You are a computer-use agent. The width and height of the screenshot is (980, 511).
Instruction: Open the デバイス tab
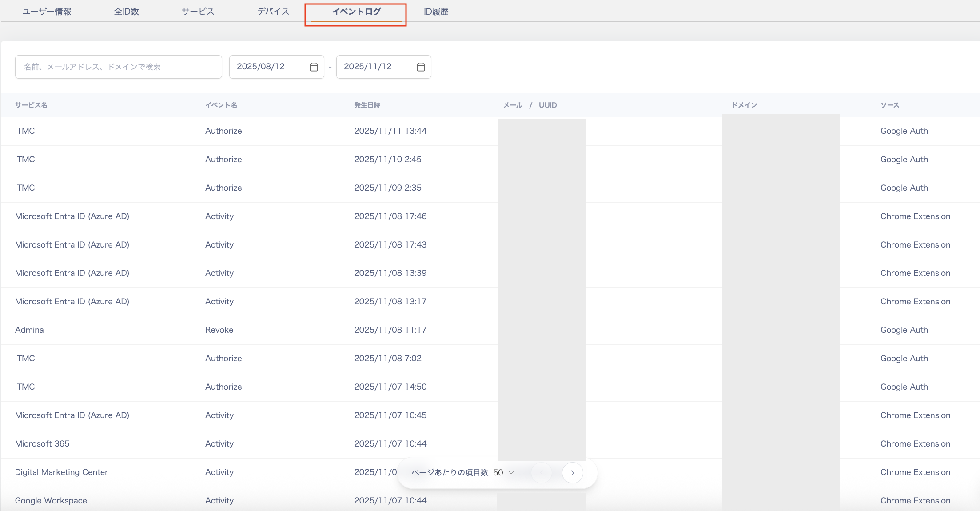point(273,12)
